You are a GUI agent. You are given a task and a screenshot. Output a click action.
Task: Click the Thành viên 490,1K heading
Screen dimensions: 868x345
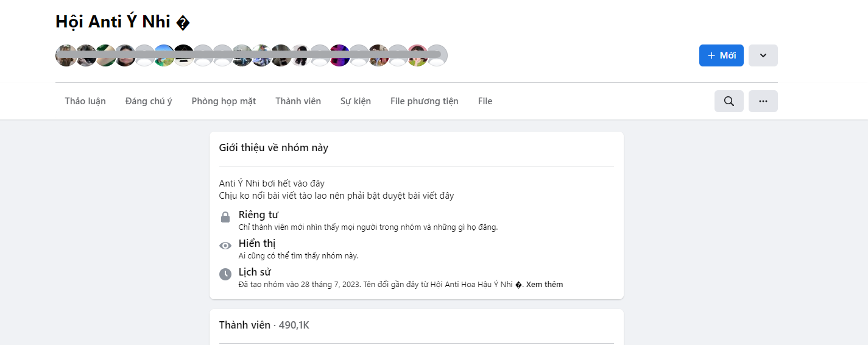coord(264,325)
